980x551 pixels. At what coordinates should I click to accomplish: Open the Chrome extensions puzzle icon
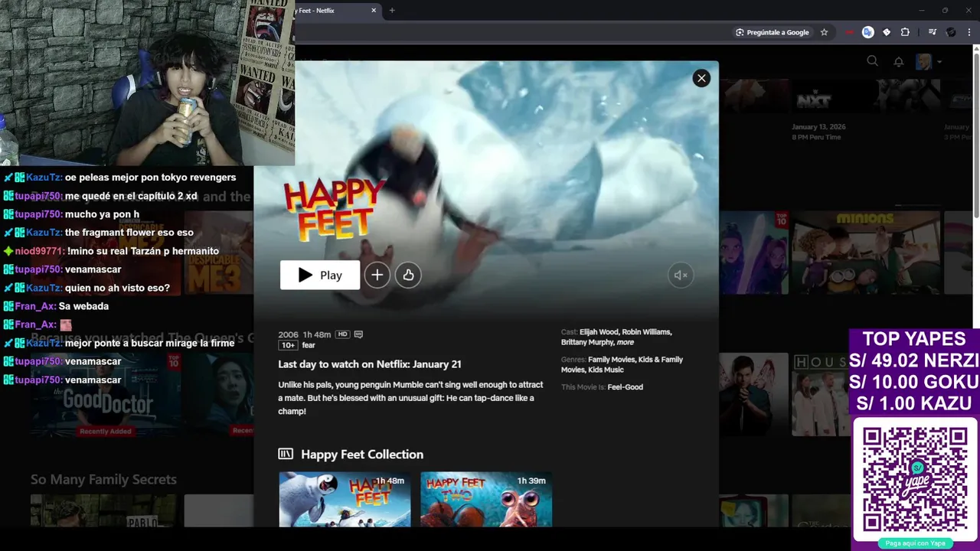click(x=905, y=32)
